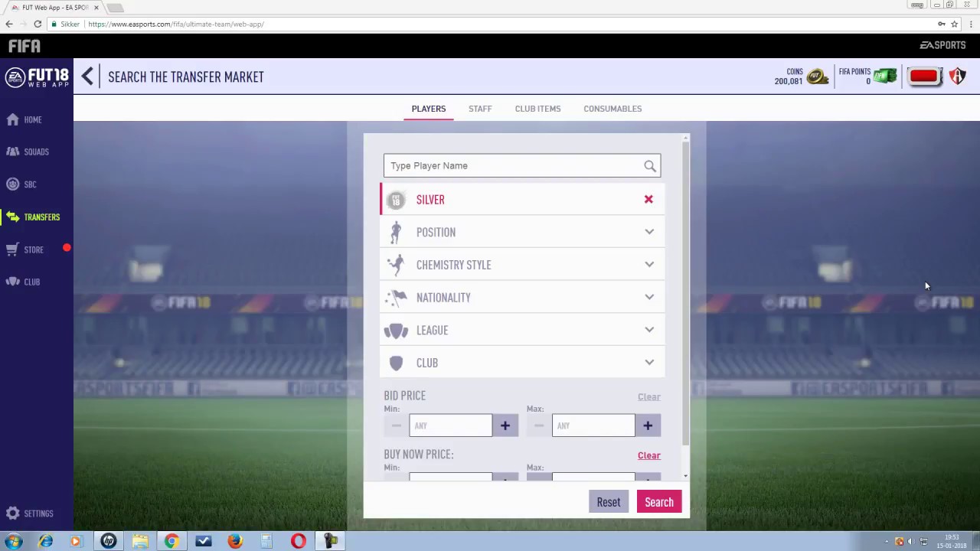980x551 pixels.
Task: Click the key icon in address bar
Action: coord(942,24)
